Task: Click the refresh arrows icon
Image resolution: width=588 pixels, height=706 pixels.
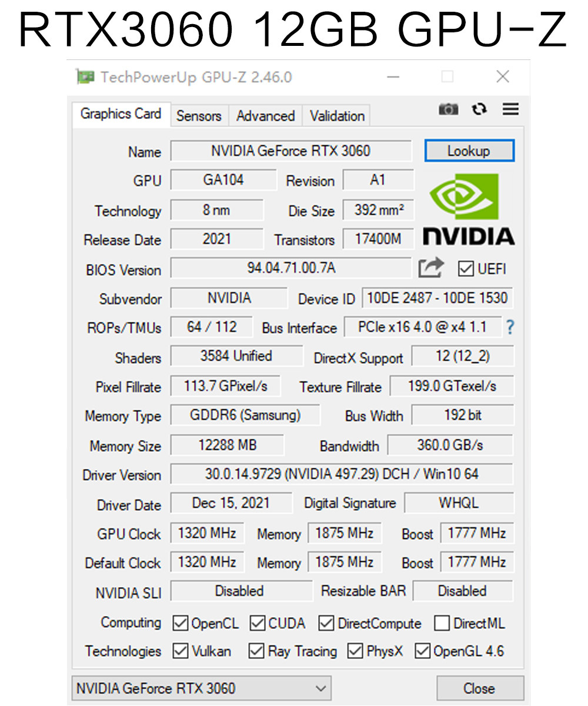Action: click(480, 109)
